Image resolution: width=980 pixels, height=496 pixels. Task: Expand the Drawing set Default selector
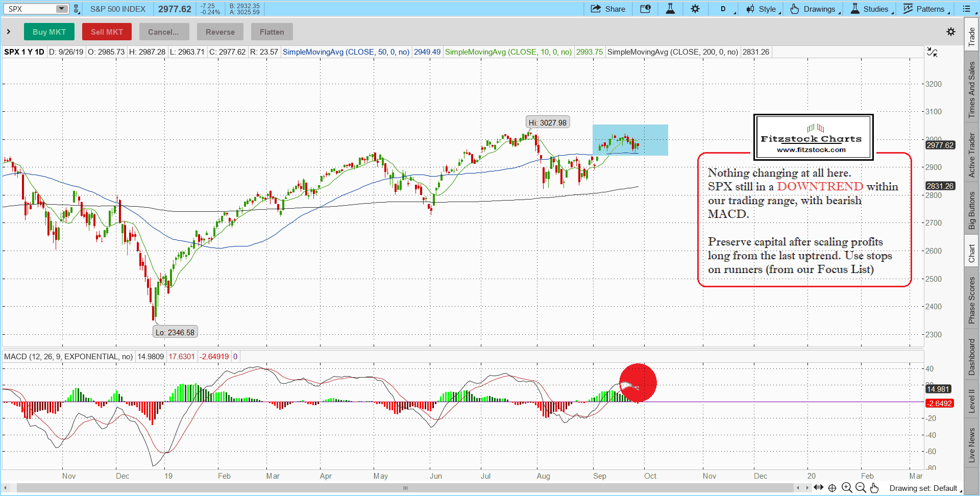pyautogui.click(x=925, y=488)
